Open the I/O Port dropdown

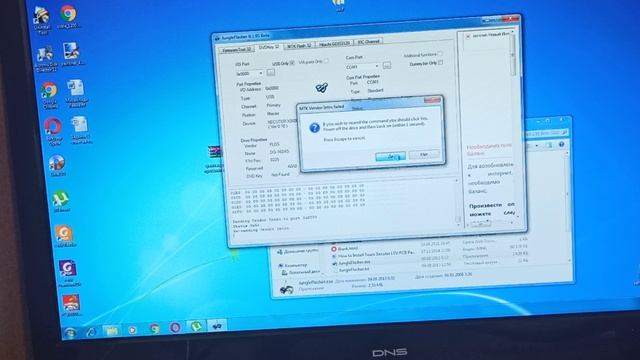(249, 74)
